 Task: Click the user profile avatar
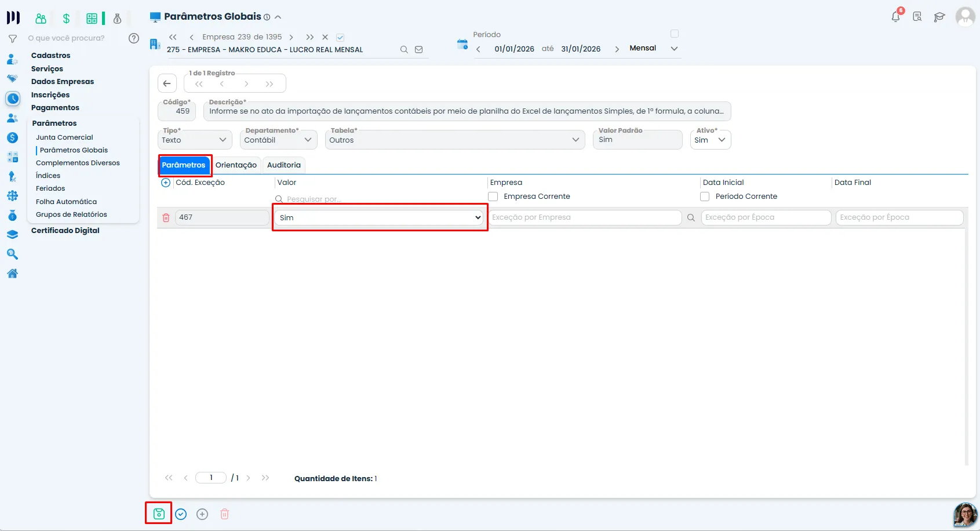click(x=965, y=16)
